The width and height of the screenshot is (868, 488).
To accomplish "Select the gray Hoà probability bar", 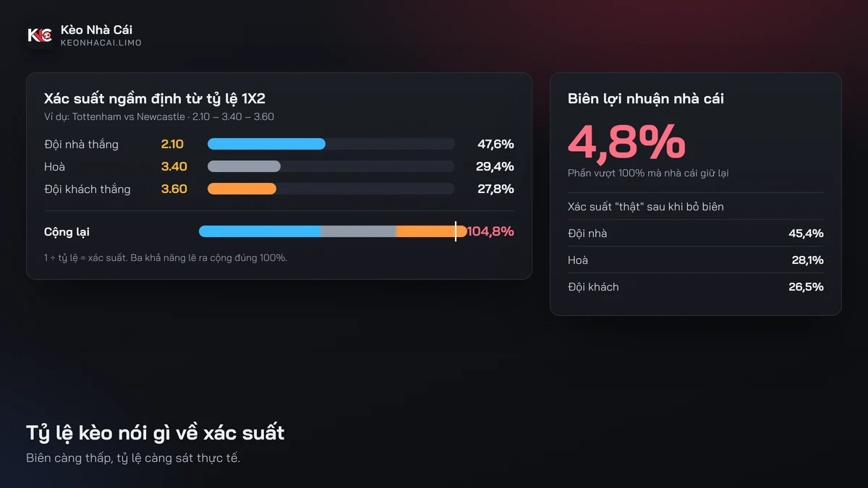I will [244, 166].
